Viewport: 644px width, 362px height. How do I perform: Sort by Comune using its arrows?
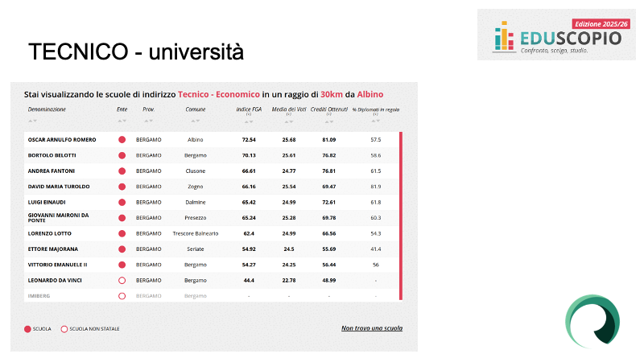[196, 121]
